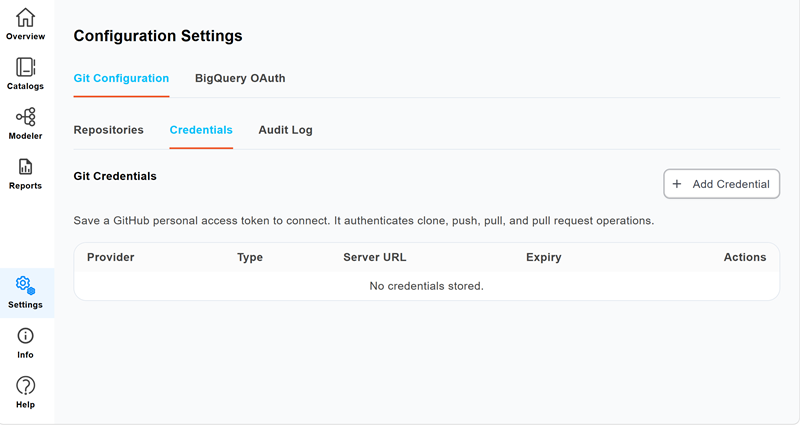The width and height of the screenshot is (800, 425).
Task: Click the Info label in sidebar
Action: coord(25,355)
